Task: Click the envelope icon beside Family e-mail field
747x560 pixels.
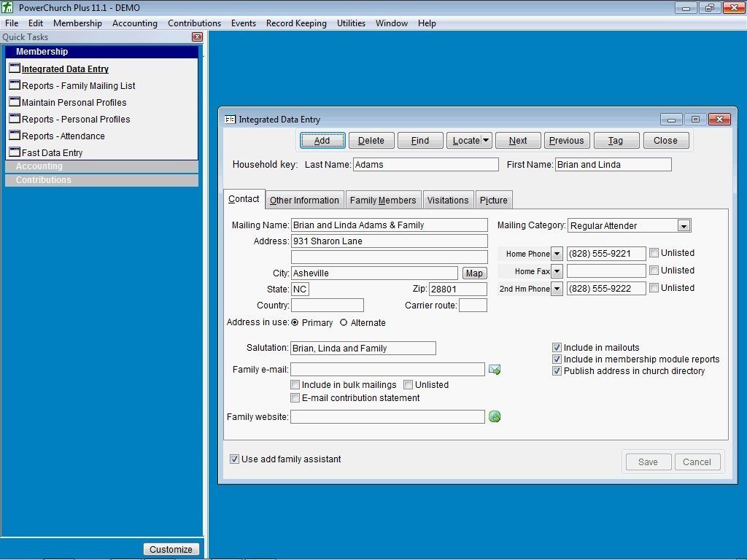Action: (495, 370)
